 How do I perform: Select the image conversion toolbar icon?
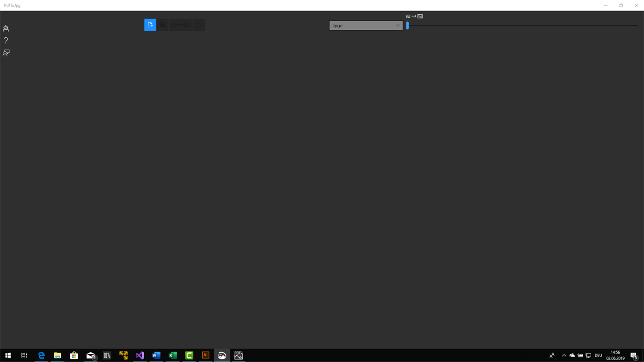tap(180, 24)
